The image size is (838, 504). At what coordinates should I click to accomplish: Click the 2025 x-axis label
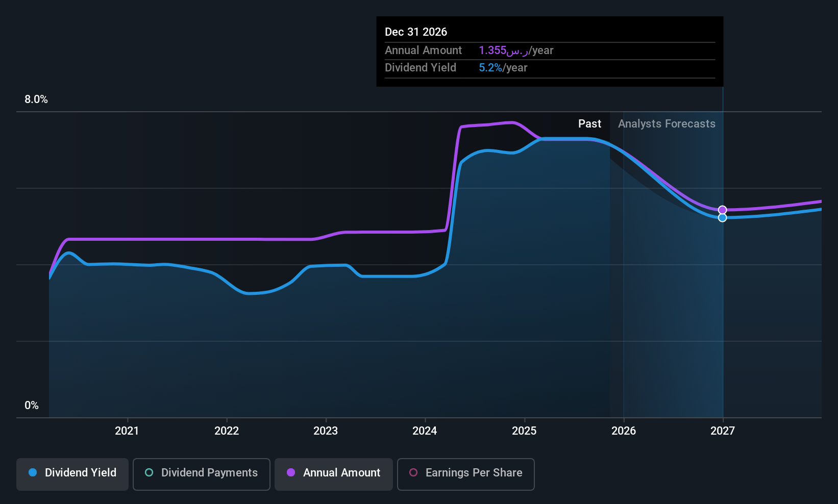pos(524,431)
